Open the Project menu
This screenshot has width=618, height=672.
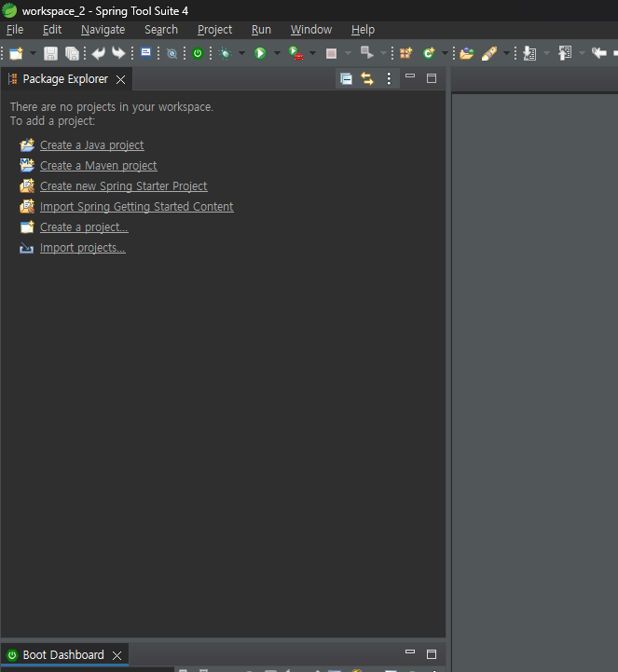(x=214, y=30)
